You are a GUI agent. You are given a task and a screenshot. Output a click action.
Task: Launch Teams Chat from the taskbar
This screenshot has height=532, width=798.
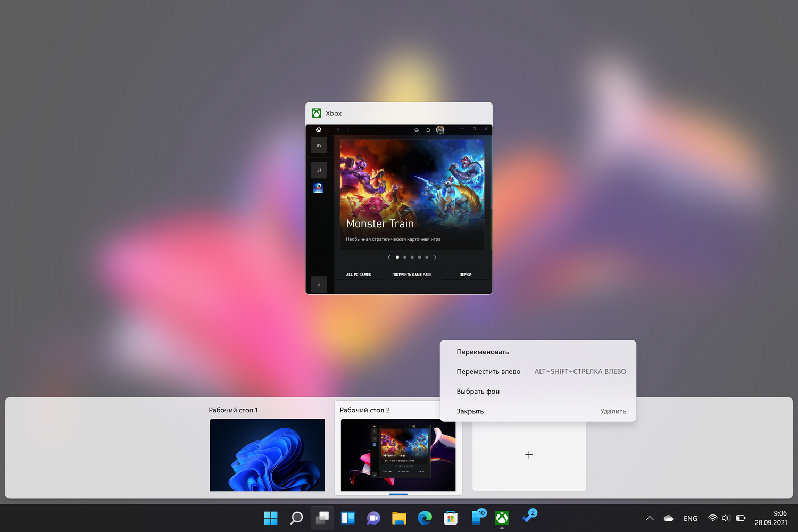(373, 518)
